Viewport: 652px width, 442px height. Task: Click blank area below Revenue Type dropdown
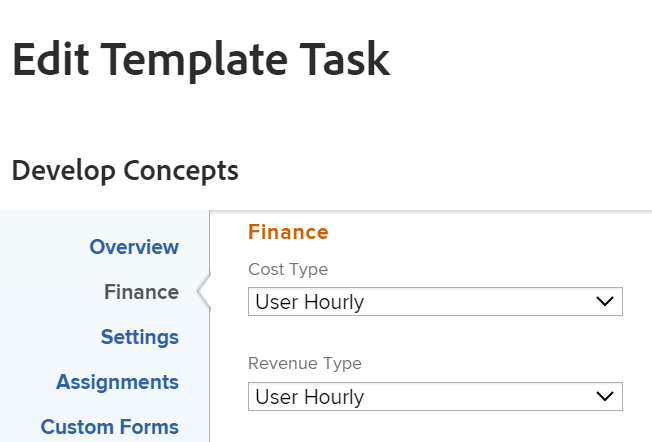click(x=434, y=427)
